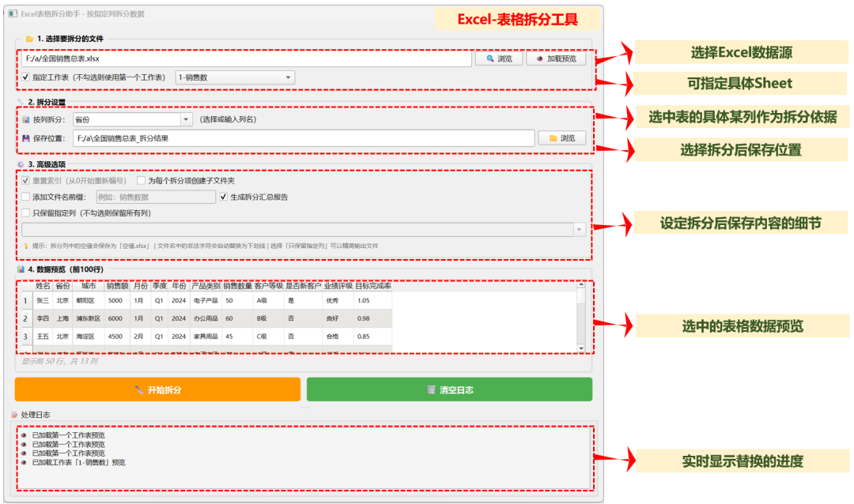This screenshot has height=504, width=854.
Task: Click the 月份 column header
Action: (x=141, y=286)
